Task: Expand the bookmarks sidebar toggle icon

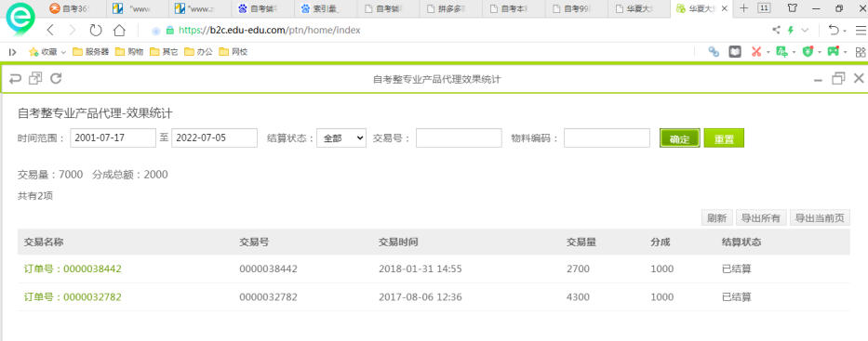Action: pos(12,52)
